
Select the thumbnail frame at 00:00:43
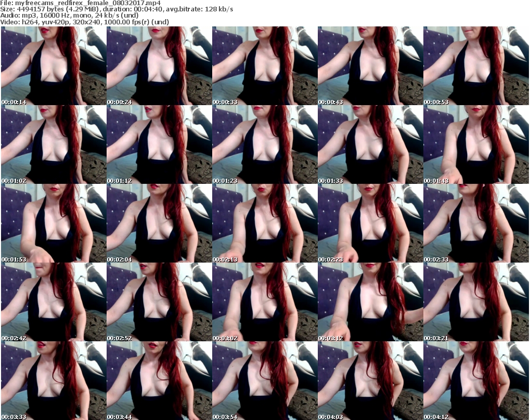pyautogui.click(x=371, y=66)
